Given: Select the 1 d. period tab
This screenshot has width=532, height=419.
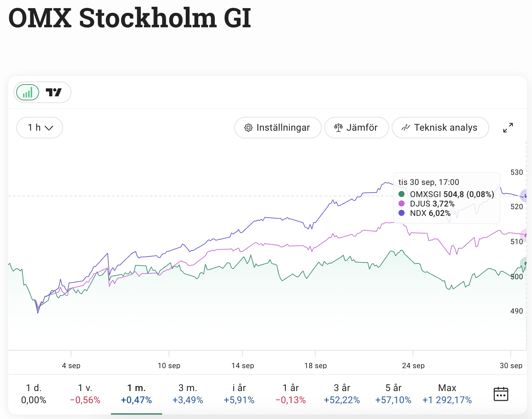Looking at the screenshot, I should 34,394.
